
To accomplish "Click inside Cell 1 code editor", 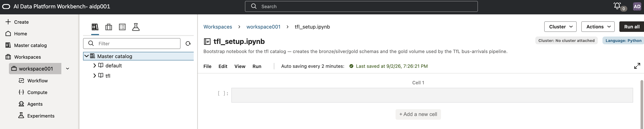I will [x=432, y=95].
